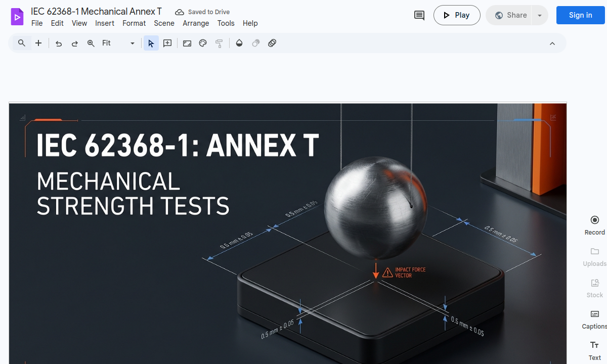This screenshot has height=364, width=607.
Task: Activate the zoom tool
Action: 91,43
